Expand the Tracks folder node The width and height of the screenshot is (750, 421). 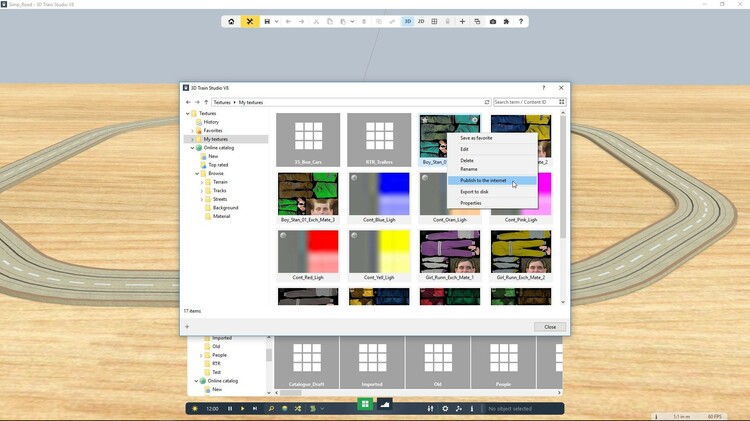point(202,191)
